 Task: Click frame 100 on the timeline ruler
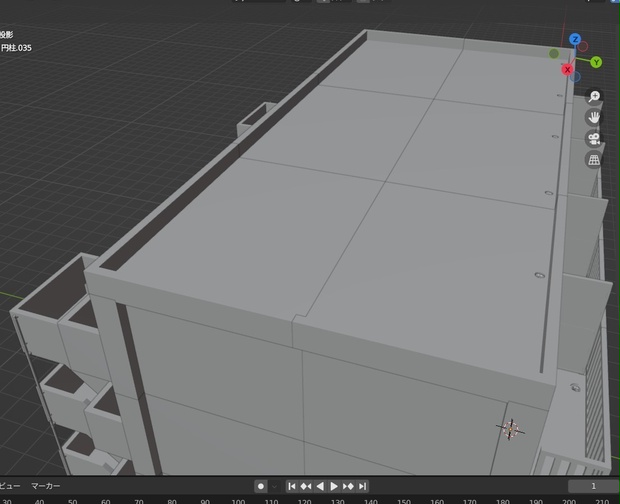238,501
